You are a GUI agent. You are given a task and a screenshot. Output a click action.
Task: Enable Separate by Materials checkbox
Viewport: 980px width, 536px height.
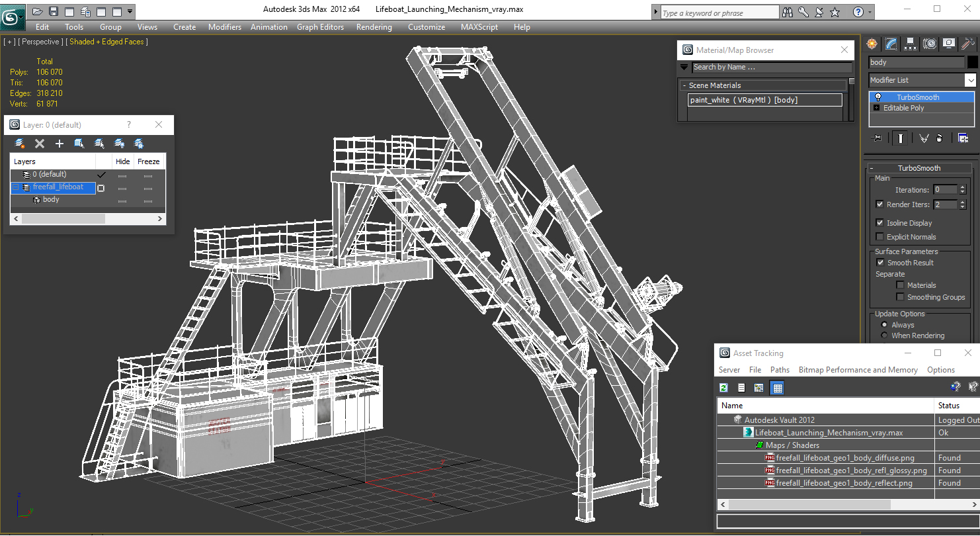[x=900, y=285]
